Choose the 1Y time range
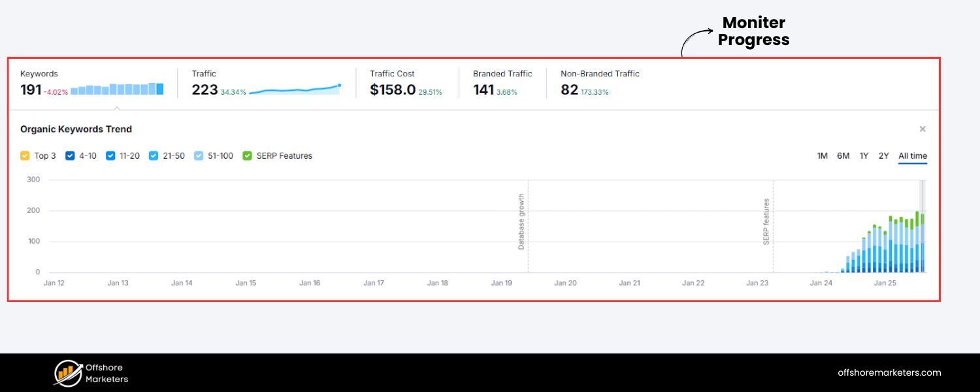This screenshot has width=980, height=392. coord(864,156)
